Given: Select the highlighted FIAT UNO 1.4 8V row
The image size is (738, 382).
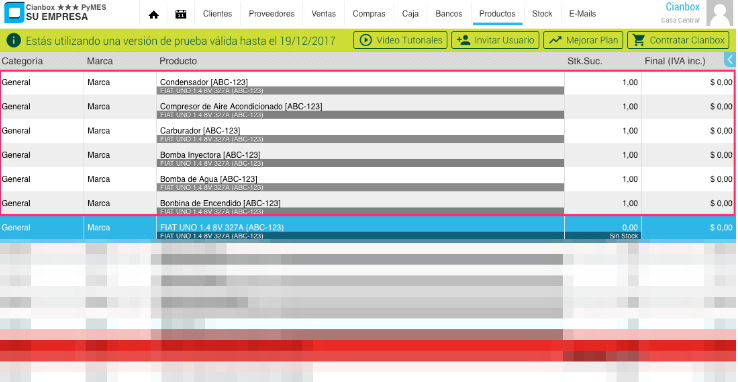Looking at the screenshot, I should point(367,228).
